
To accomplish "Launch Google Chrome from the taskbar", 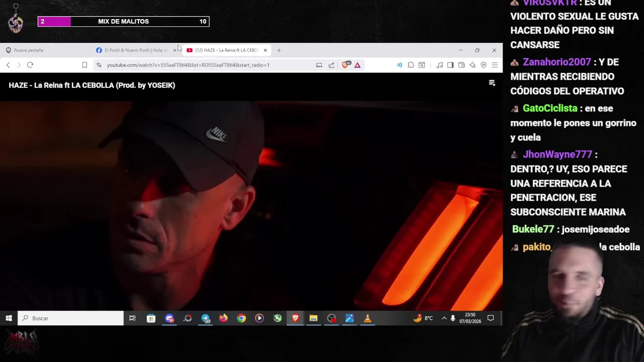I will tap(242, 318).
